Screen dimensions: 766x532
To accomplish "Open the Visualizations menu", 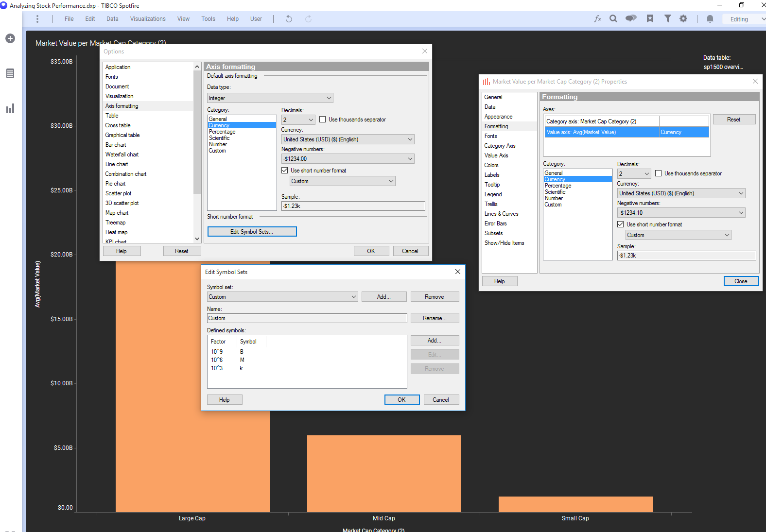I will pos(148,19).
